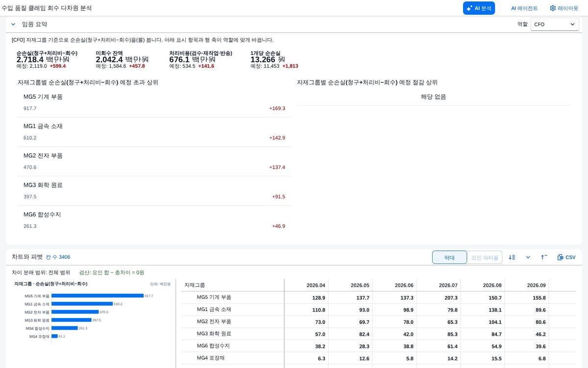
Task: Click the +142.9 variance value
Action: coord(277,138)
